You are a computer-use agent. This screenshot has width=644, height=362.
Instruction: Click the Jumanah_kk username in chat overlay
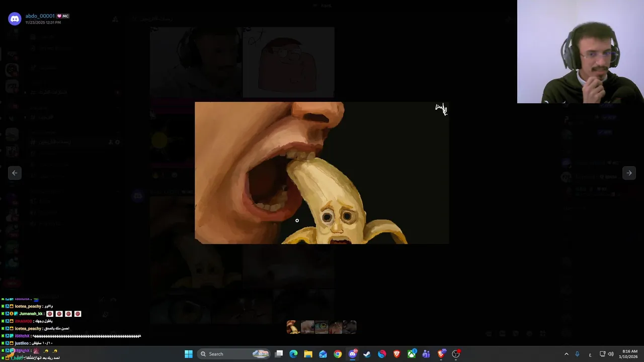coord(31,314)
